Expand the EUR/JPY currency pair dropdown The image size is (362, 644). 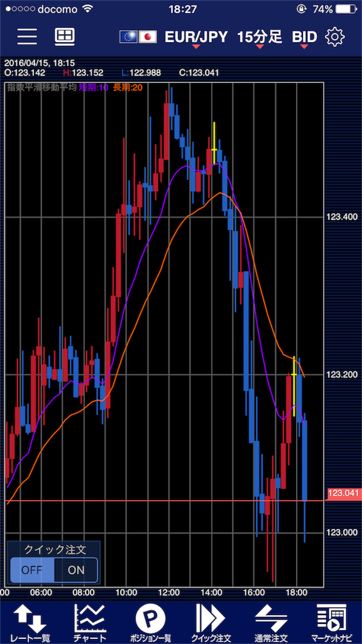tap(196, 38)
